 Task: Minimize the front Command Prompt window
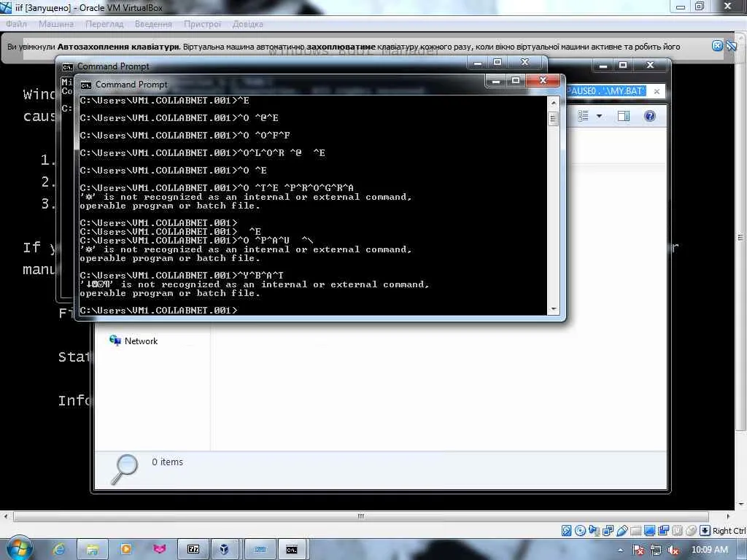point(496,80)
